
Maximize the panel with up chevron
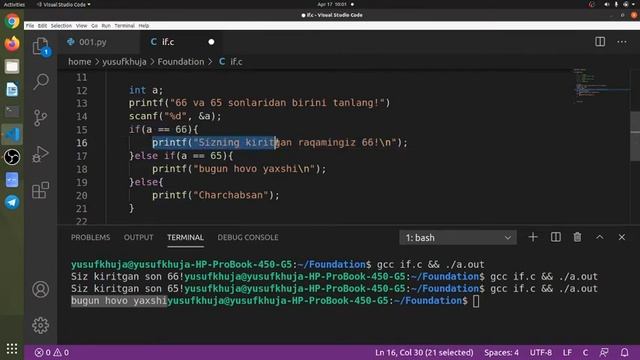(600, 237)
